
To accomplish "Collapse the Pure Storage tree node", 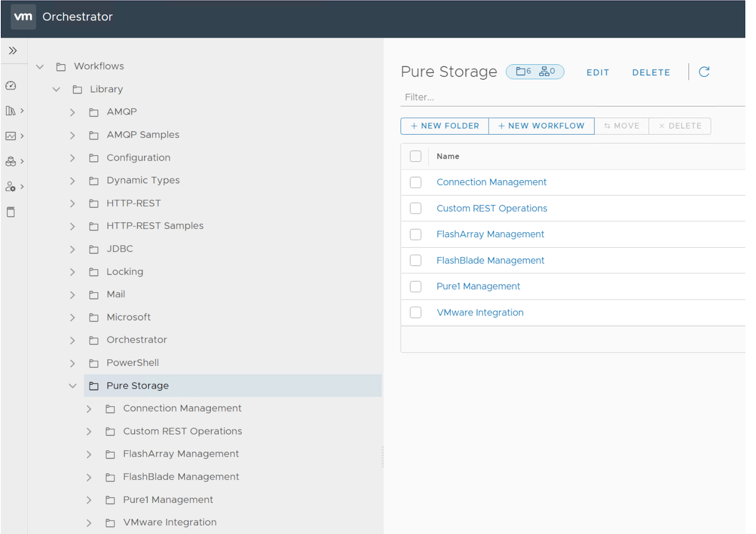I will [x=72, y=386].
